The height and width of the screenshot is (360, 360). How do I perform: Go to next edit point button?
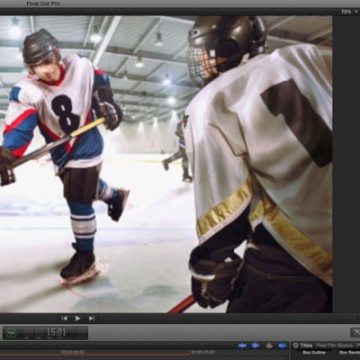[91, 318]
